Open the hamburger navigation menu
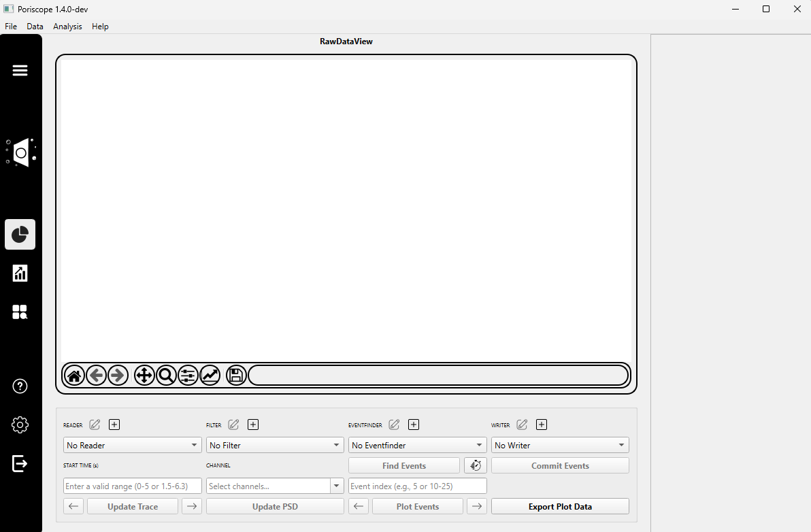The image size is (811, 532). (x=20, y=70)
